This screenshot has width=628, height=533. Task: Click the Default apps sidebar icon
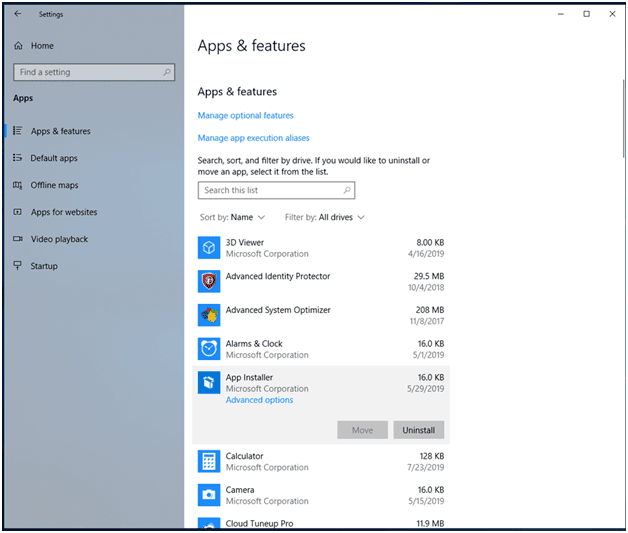tap(18, 158)
